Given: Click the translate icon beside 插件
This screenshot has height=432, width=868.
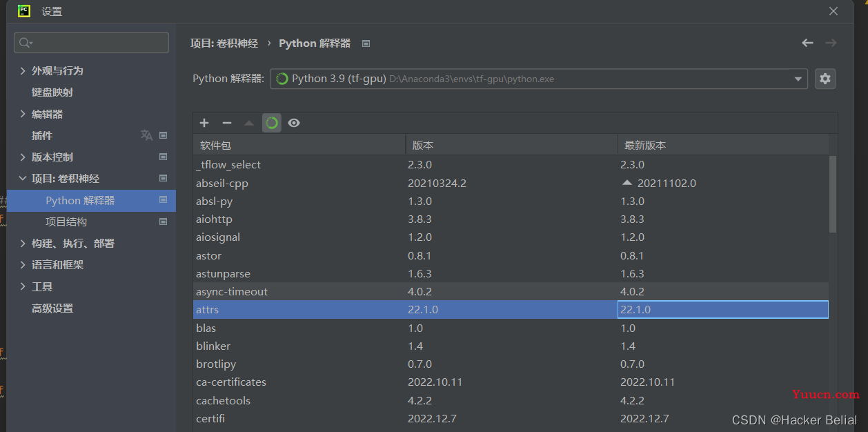Looking at the screenshot, I should [146, 135].
